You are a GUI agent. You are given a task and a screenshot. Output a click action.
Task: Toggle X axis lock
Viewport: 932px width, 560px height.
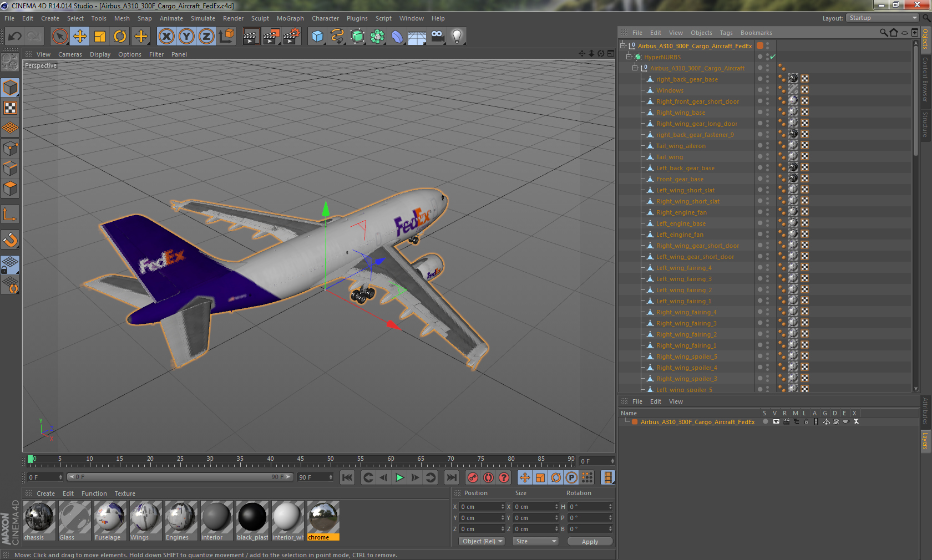166,37
